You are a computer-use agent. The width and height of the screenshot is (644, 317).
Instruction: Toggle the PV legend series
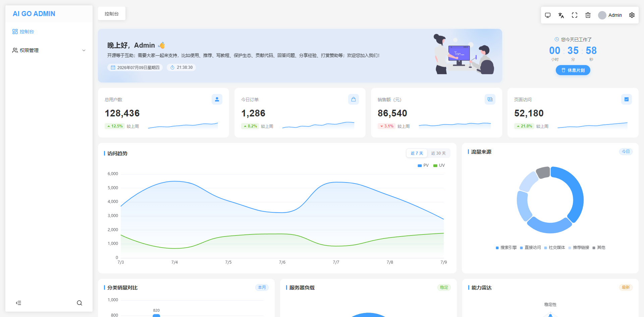coord(423,165)
